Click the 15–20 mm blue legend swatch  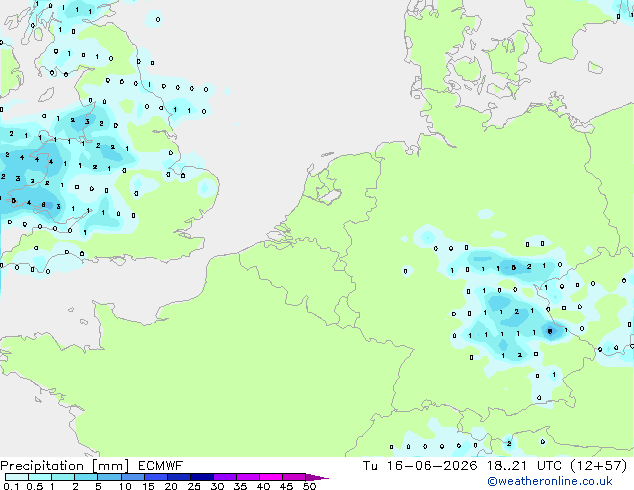155,477
